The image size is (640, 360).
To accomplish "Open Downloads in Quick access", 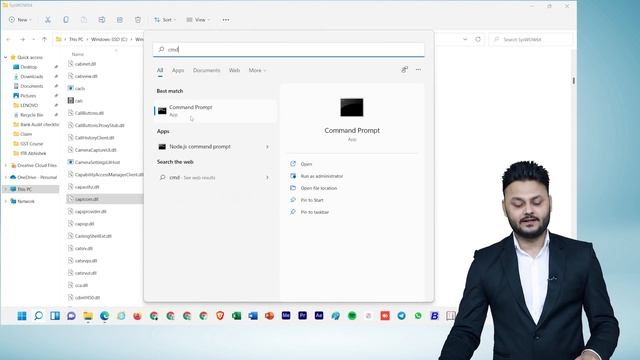I will pos(31,76).
